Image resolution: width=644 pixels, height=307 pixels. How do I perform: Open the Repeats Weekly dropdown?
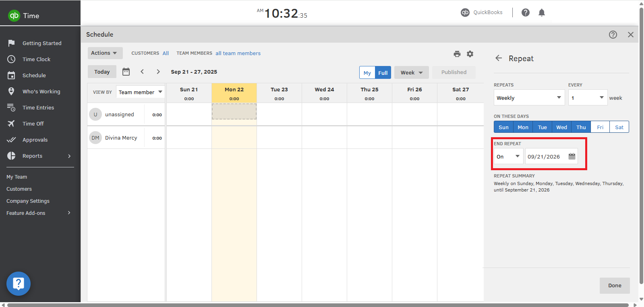529,98
